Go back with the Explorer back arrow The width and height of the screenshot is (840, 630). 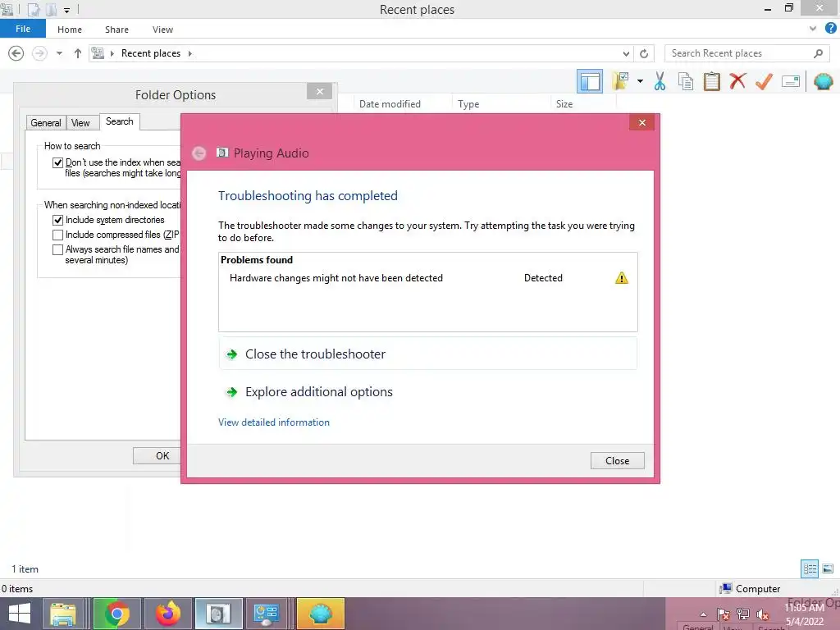tap(16, 53)
